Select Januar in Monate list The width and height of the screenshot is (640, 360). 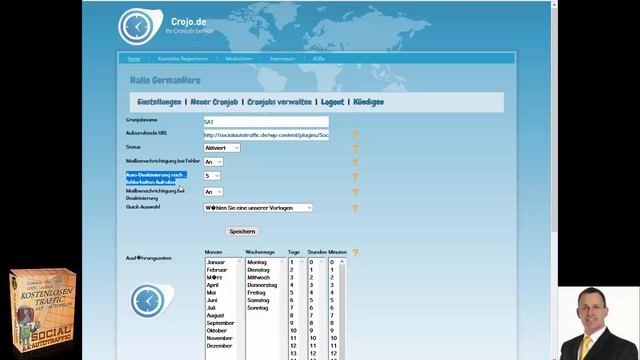(216, 262)
